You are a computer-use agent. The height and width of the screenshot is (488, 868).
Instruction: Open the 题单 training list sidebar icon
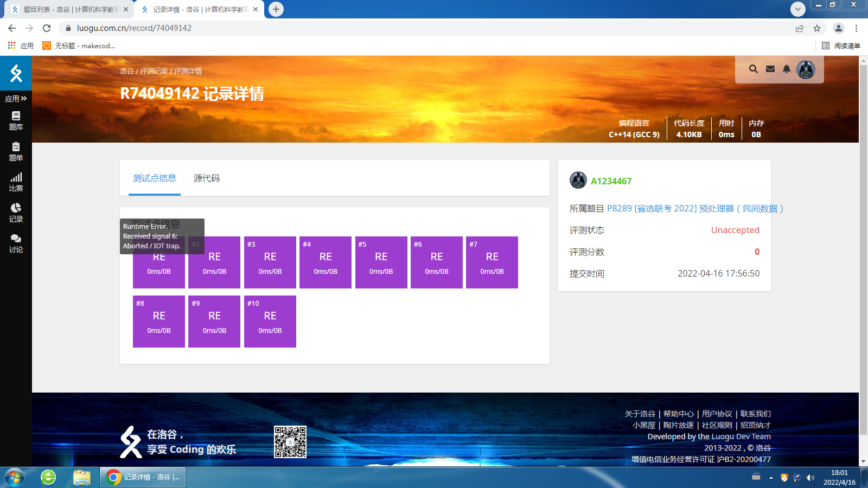(x=16, y=151)
